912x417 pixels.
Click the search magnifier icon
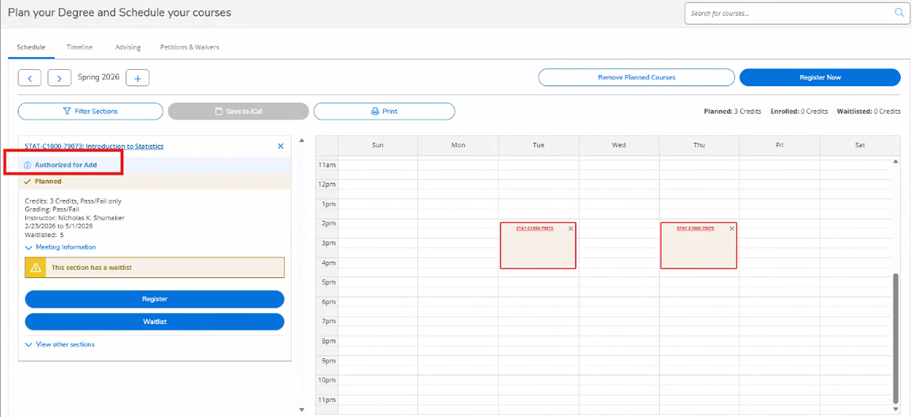[899, 13]
